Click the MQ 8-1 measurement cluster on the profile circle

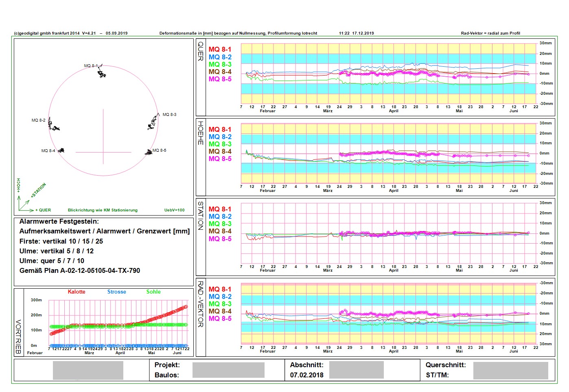coord(101,74)
